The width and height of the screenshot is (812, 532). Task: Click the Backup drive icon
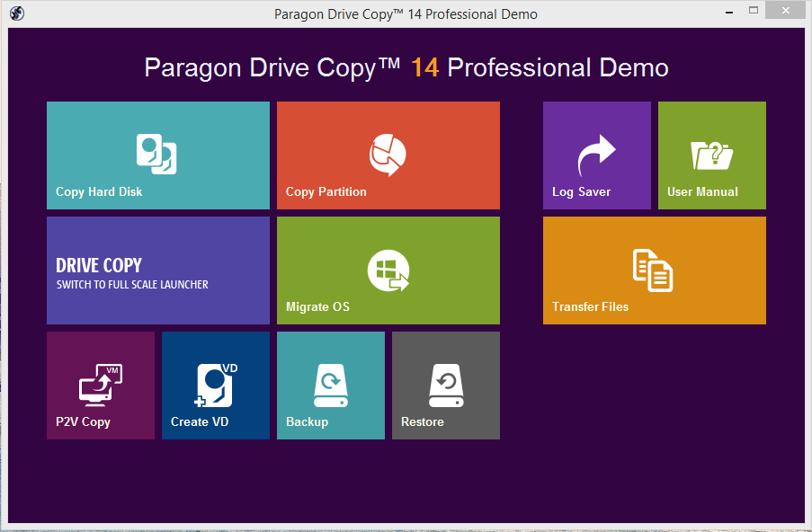(330, 385)
